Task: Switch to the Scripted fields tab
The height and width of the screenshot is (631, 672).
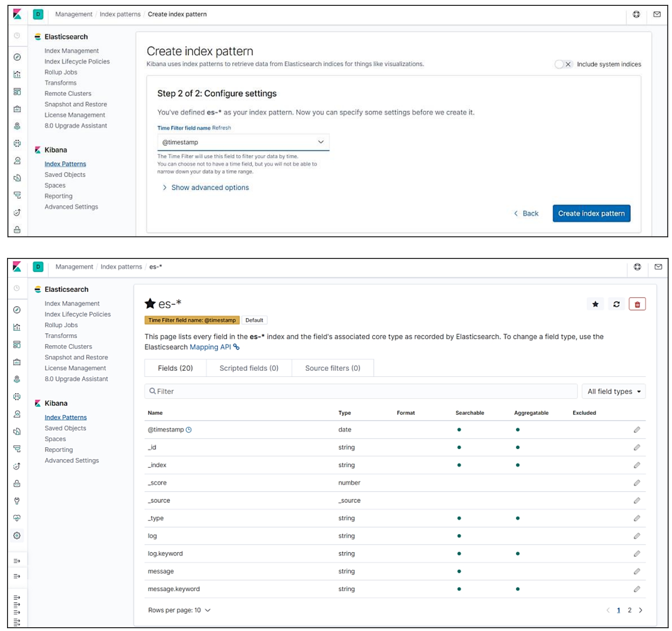Action: tap(249, 368)
